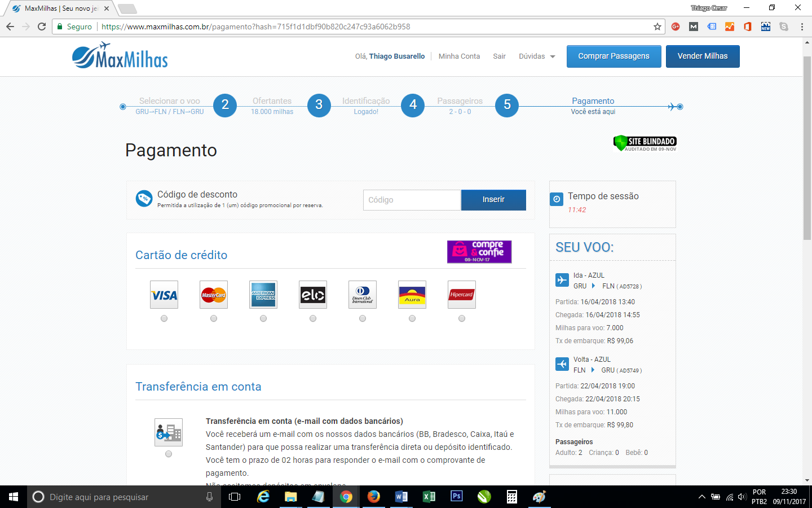The image size is (812, 508).
Task: Click the Diners Club logo
Action: (x=363, y=295)
